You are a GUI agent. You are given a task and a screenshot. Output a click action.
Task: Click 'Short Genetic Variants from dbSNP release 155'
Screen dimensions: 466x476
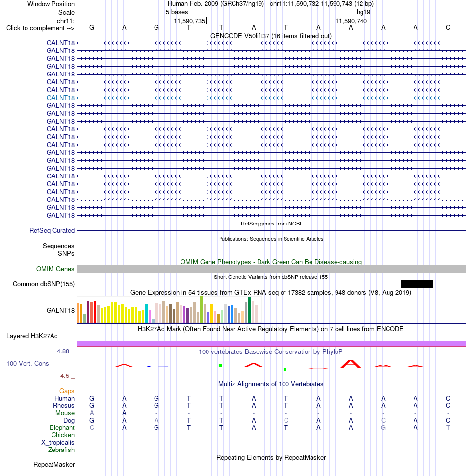click(x=271, y=277)
